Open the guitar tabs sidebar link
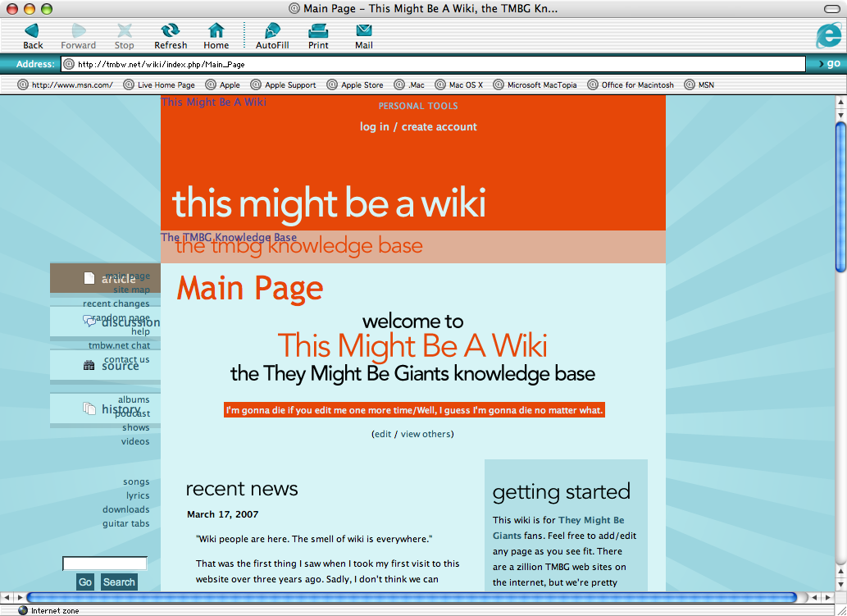This screenshot has height=616, width=847. coord(126,523)
